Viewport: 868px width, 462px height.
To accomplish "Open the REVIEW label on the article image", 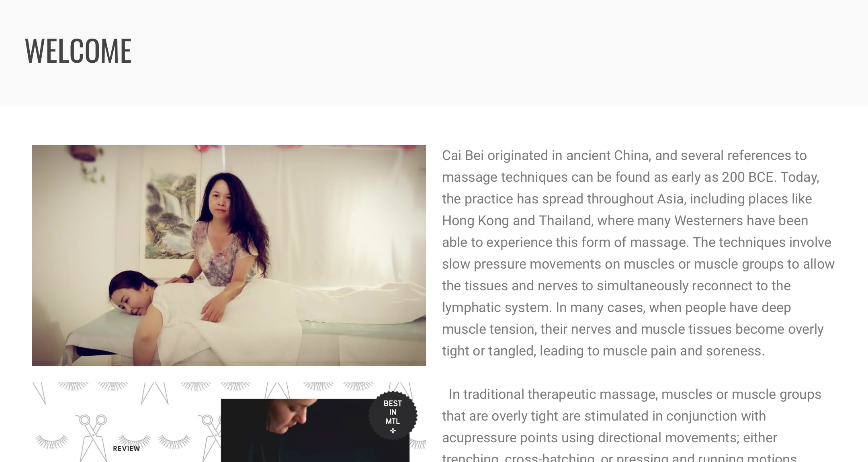I will [x=126, y=448].
